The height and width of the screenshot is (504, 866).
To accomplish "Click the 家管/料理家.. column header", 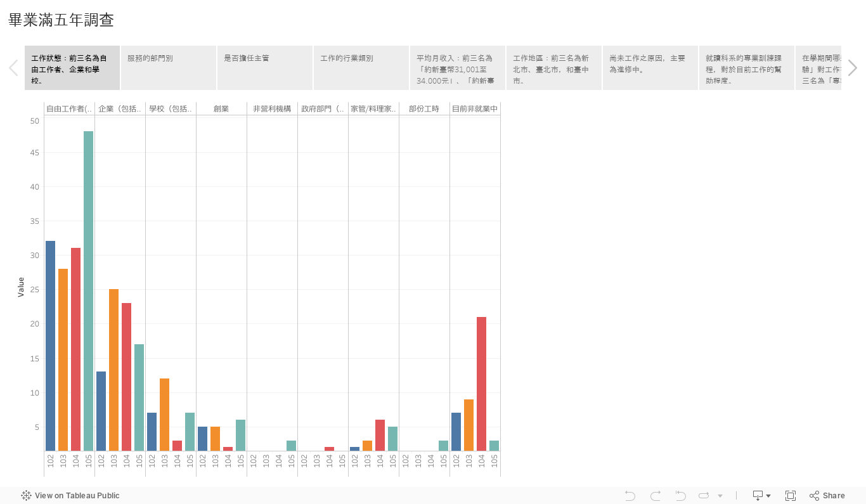I will click(x=373, y=109).
